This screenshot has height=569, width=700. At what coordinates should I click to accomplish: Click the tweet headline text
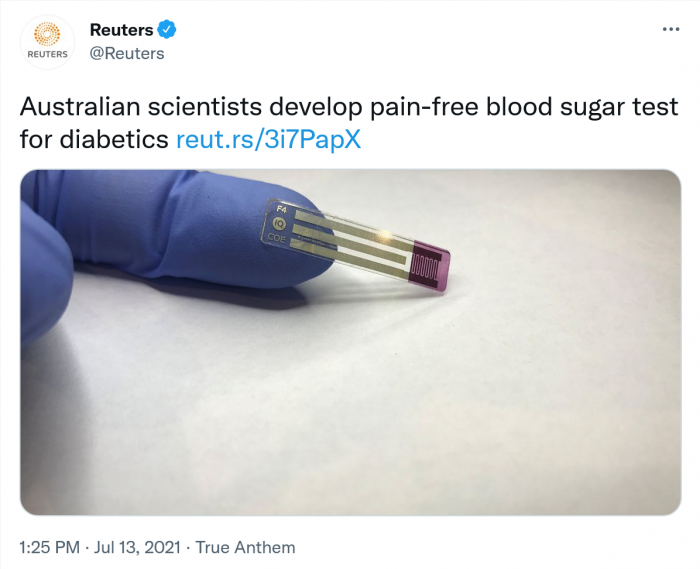349,123
